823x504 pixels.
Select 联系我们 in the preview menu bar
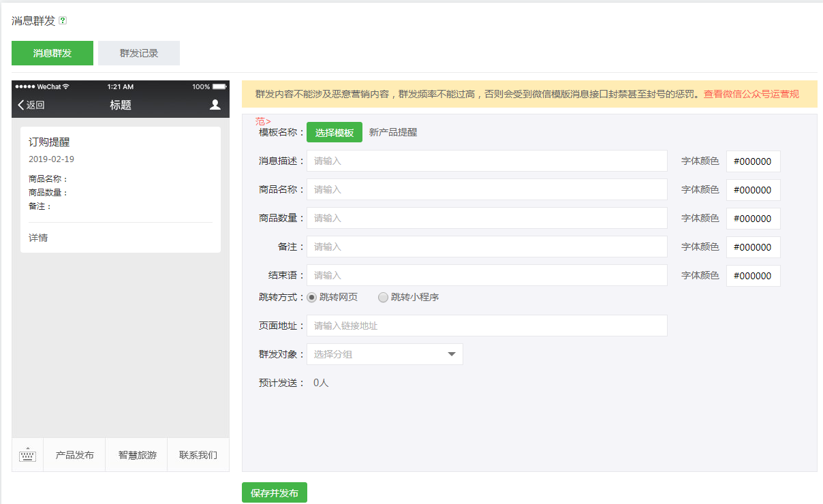pos(198,454)
